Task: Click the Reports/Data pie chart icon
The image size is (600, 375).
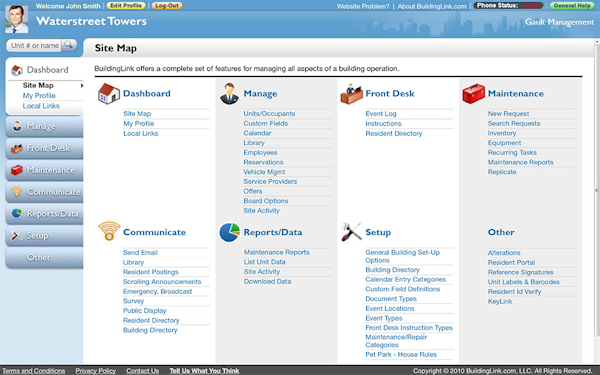Action: (x=230, y=232)
